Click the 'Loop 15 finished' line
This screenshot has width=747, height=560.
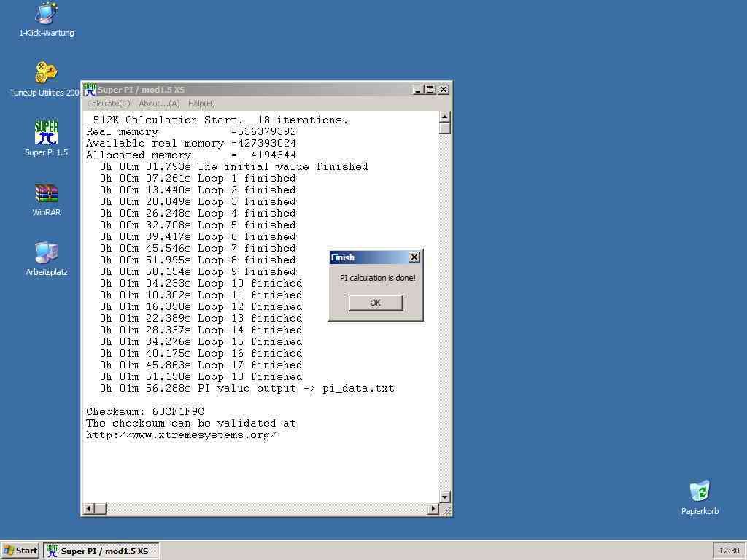coord(201,342)
